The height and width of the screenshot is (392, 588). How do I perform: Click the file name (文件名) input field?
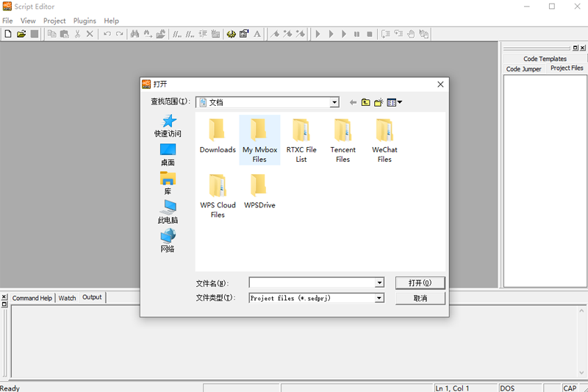[x=312, y=282]
